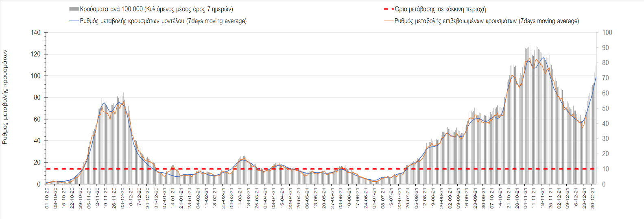Click the 60 tick on left axis
Viewport: 644px width, 219px height.
click(37, 119)
